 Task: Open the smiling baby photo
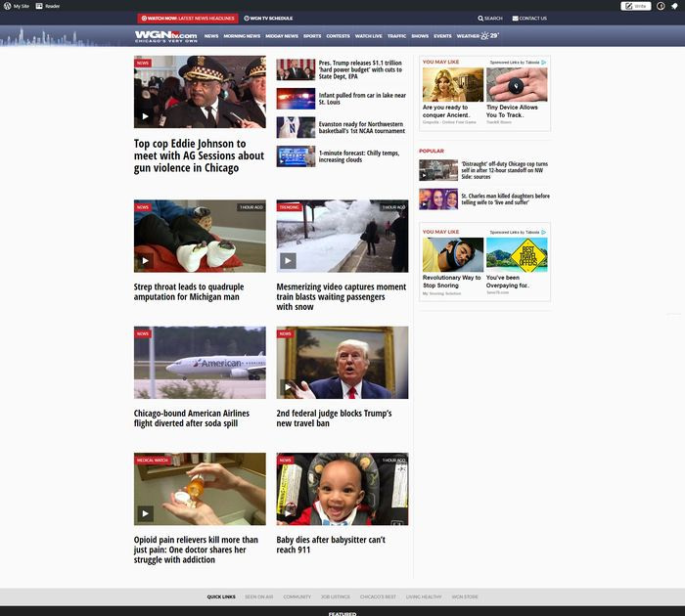pyautogui.click(x=342, y=489)
